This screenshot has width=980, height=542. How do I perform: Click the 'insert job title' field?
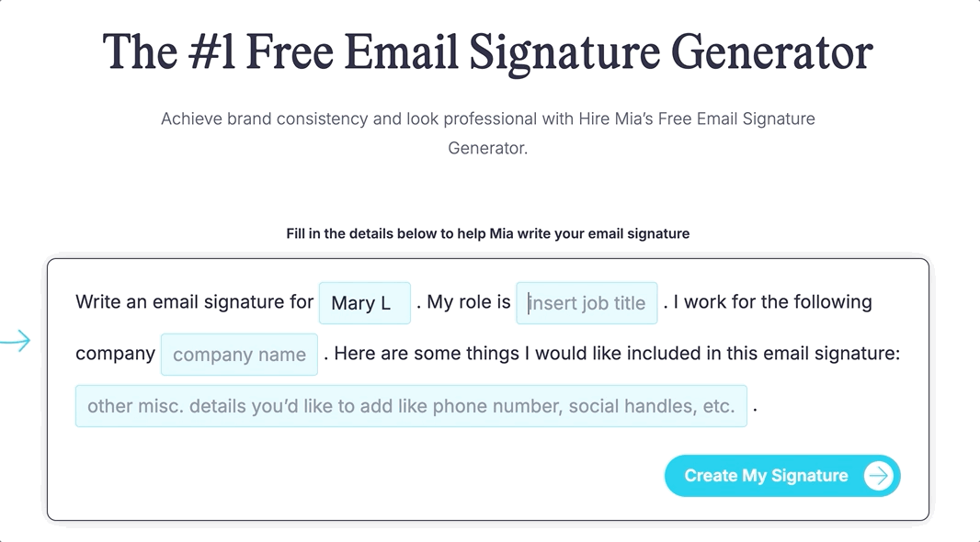point(587,302)
